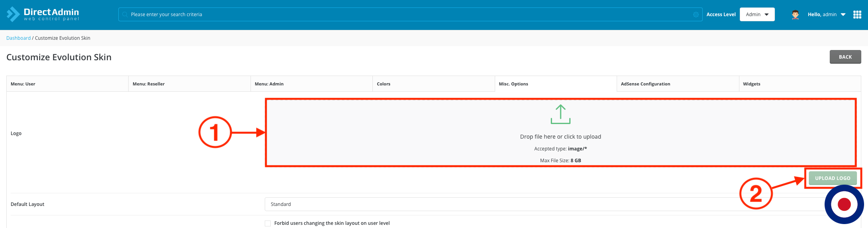The height and width of the screenshot is (228, 868).
Task: Switch to the Colors tab
Action: 433,84
